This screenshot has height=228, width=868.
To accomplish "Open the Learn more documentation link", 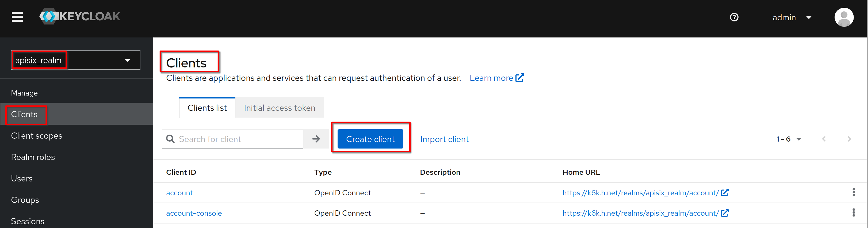I will pyautogui.click(x=496, y=78).
